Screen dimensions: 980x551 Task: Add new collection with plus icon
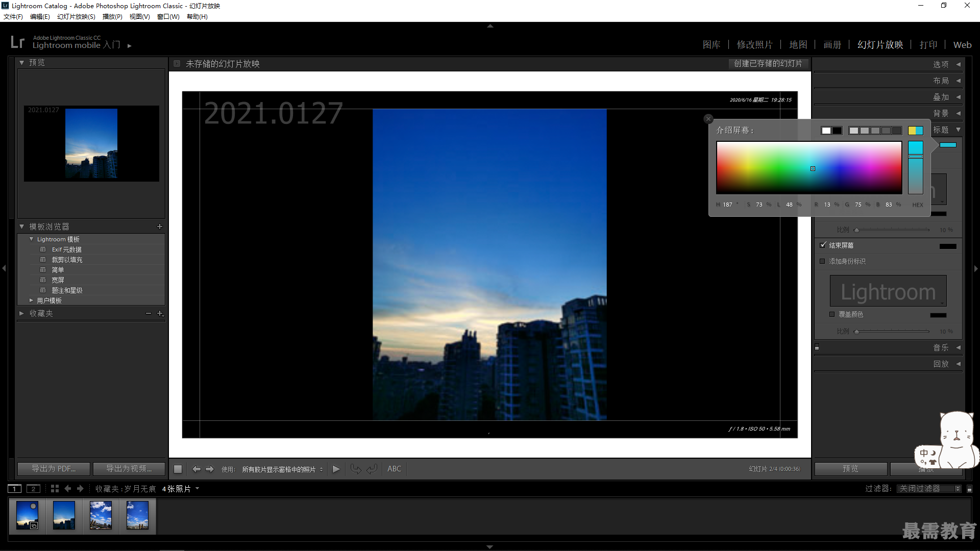tap(160, 313)
